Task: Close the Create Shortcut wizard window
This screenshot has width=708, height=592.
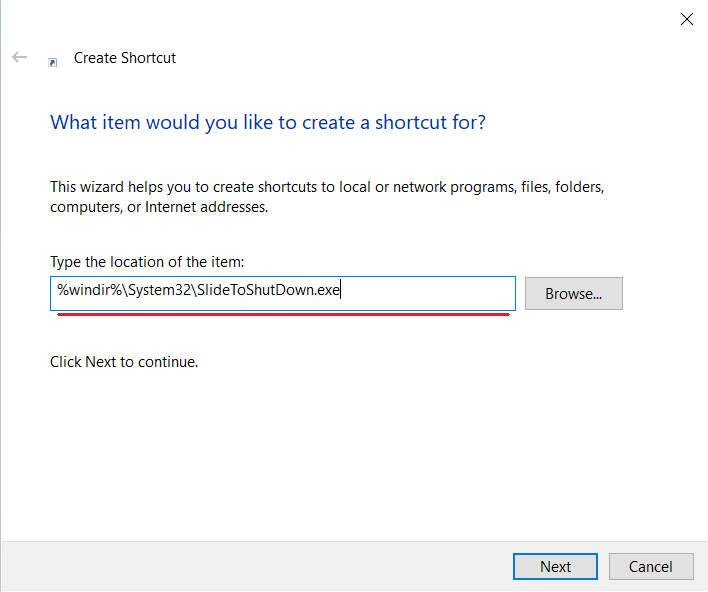Action: pos(686,19)
